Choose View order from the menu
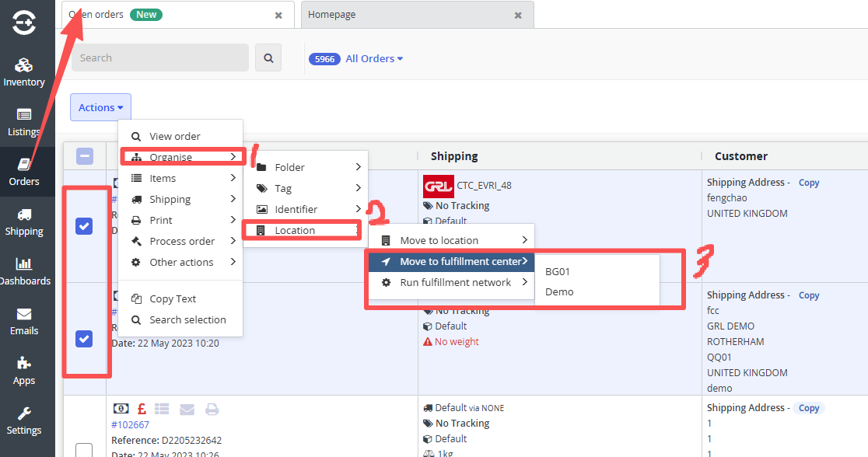The width and height of the screenshot is (868, 457). pyautogui.click(x=181, y=136)
